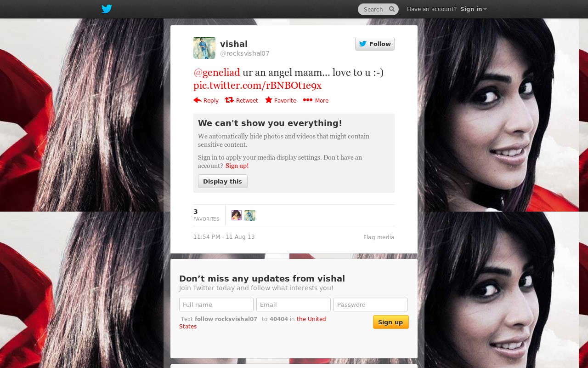
Task: Click the search magnifier icon
Action: [392, 9]
